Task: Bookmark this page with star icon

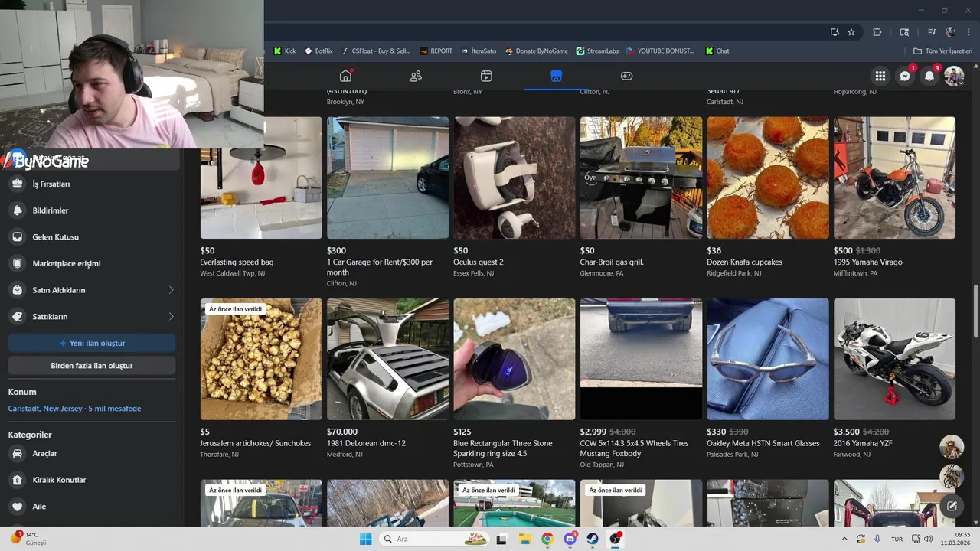Action: pos(851,32)
